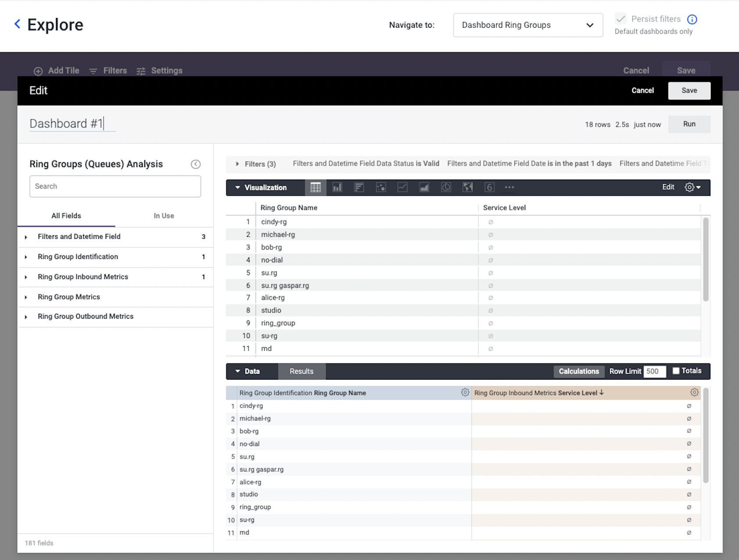Click Ring Group Name header in visualization
This screenshot has height=560, width=739.
[x=289, y=208]
